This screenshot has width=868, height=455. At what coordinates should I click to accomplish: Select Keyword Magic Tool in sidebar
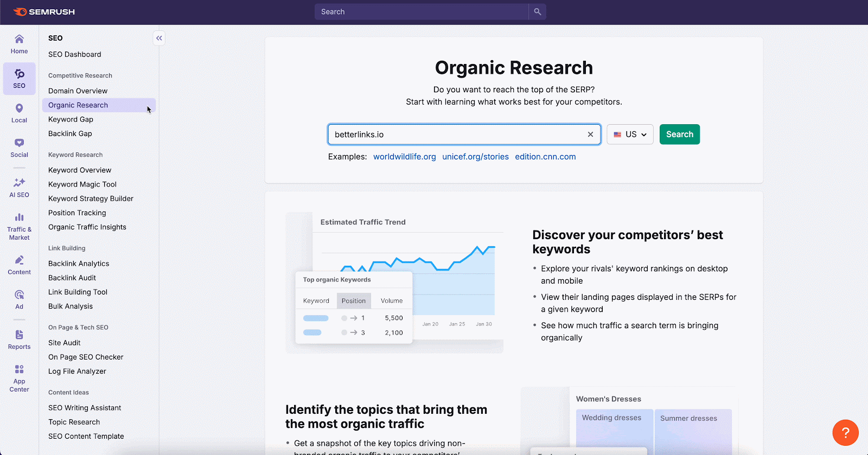(x=82, y=184)
